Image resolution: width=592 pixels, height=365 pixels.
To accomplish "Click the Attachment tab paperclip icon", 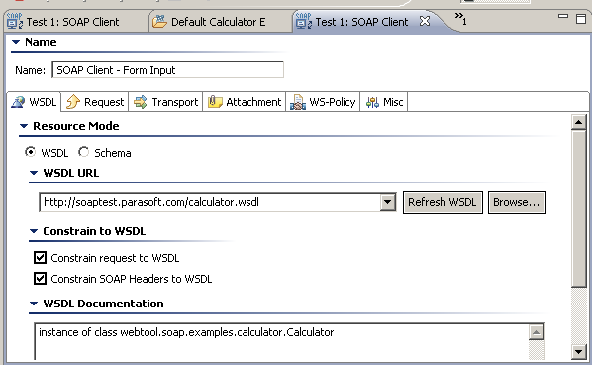I will [x=215, y=102].
